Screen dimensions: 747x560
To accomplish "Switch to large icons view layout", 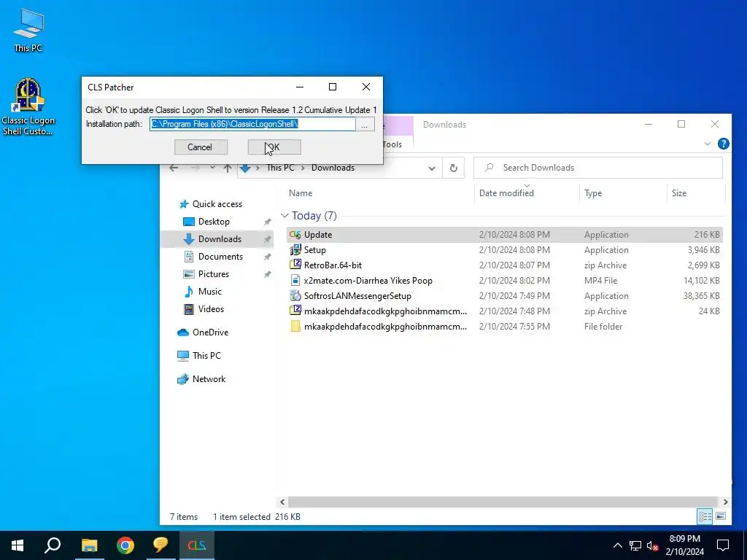I will (x=721, y=516).
